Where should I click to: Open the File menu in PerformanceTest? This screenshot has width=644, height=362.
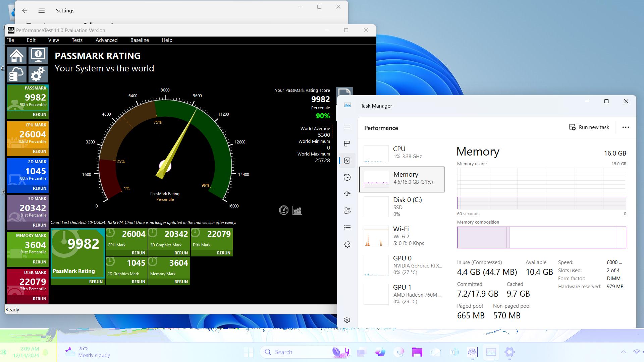[x=10, y=40]
